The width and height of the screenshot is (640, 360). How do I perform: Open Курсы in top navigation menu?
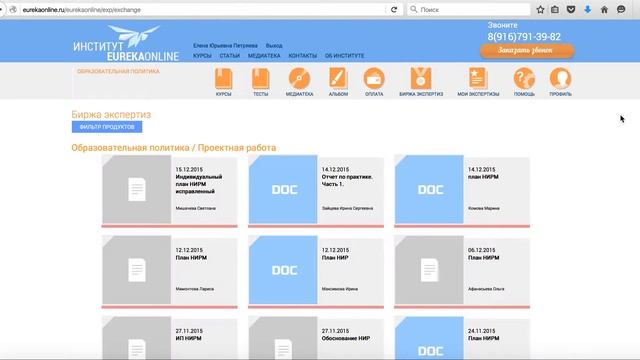(202, 56)
